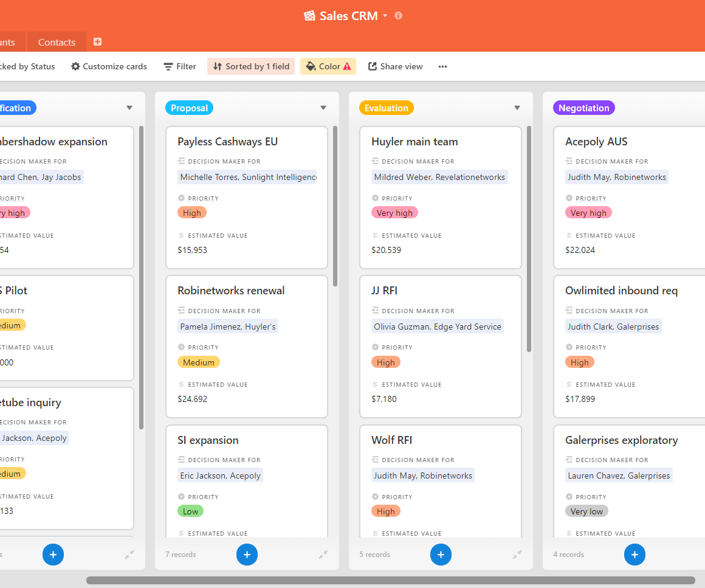Open the Sorted by 1 field menu
Screen dimensions: 705x588
[x=251, y=67]
